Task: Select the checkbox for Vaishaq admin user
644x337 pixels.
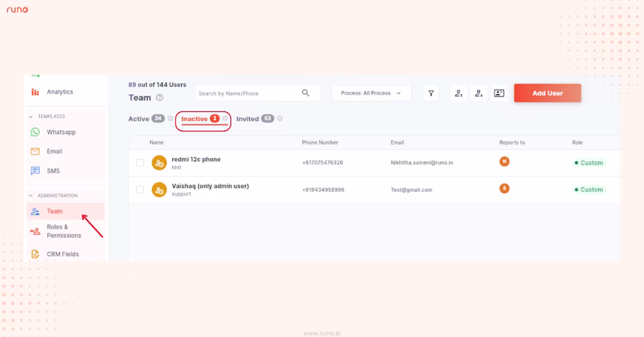Action: [x=141, y=189]
